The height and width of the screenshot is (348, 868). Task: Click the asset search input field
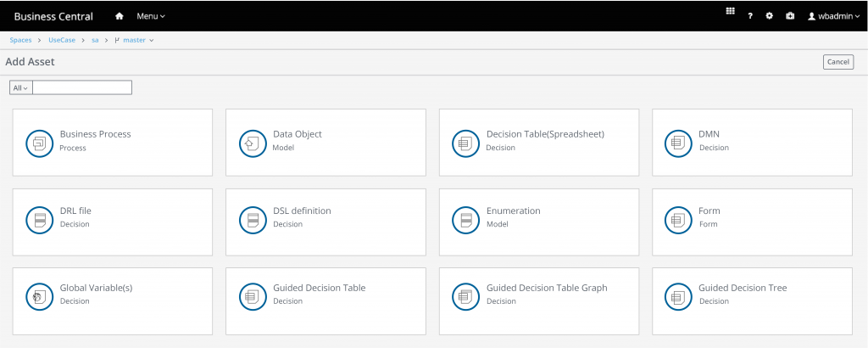(82, 87)
